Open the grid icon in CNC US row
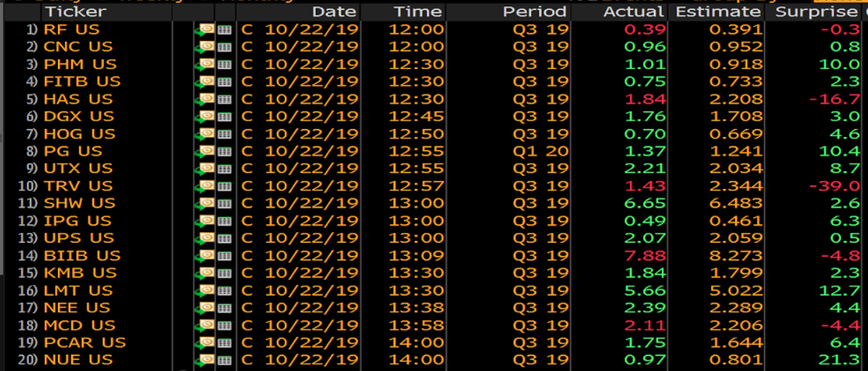 (x=225, y=47)
